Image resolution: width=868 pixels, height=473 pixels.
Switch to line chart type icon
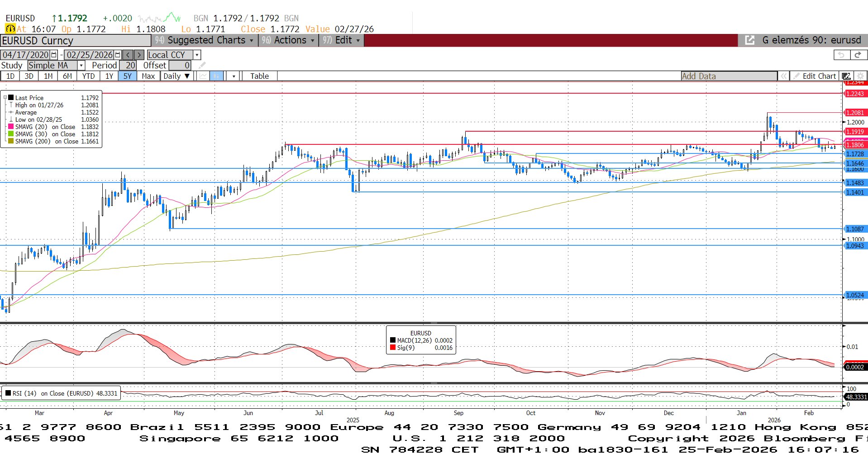pyautogui.click(x=203, y=76)
